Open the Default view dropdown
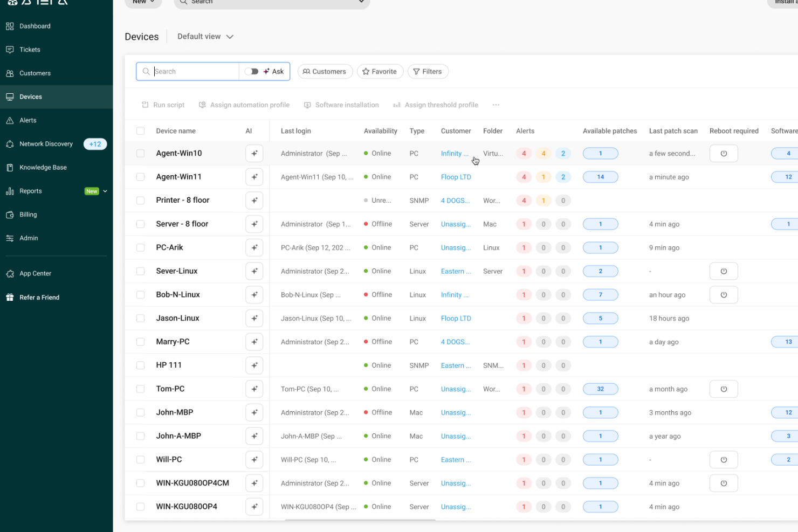Screen dimensions: 798x532 click(204, 36)
